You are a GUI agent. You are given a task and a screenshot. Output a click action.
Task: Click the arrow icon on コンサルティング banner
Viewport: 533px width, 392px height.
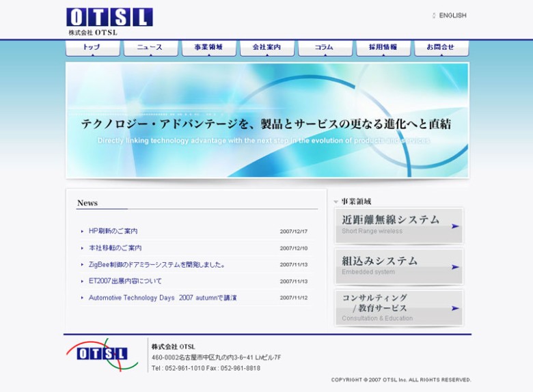[x=455, y=308]
